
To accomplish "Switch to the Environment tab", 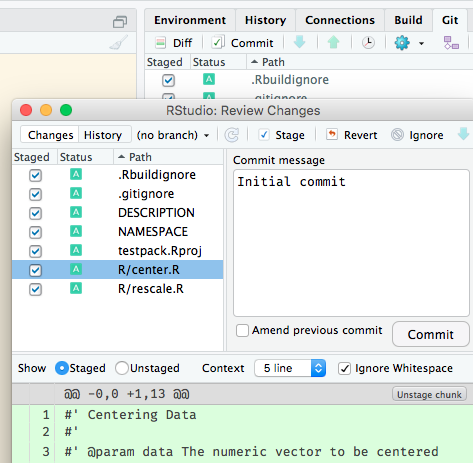I will coord(190,20).
